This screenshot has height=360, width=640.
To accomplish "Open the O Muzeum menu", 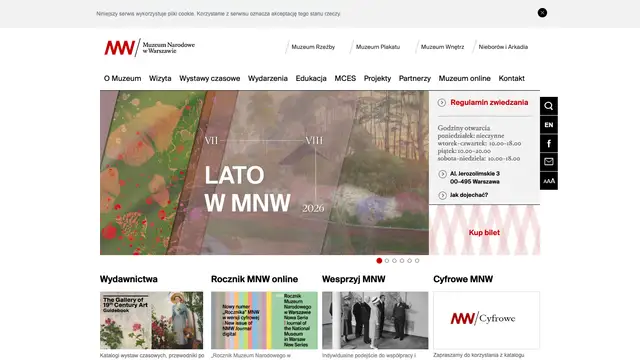I will 122,78.
